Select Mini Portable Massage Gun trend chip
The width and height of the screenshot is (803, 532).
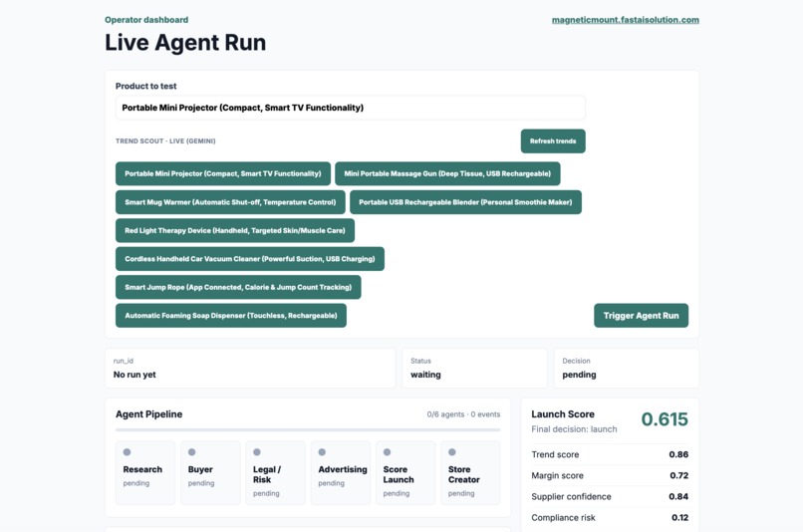[447, 173]
